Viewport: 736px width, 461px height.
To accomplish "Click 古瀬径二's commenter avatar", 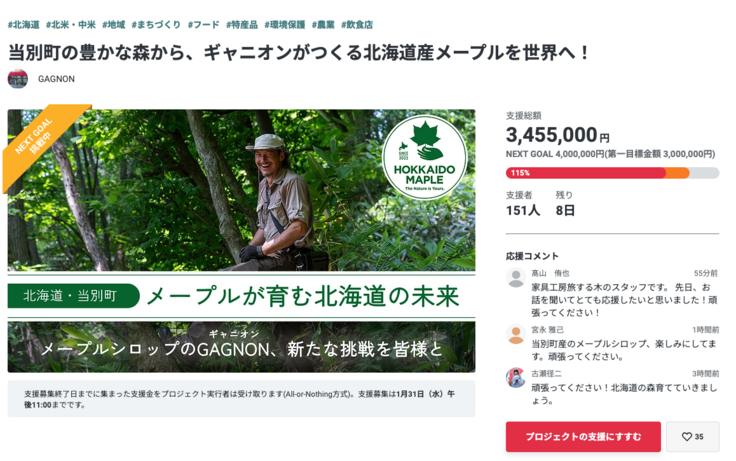I will 516,378.
